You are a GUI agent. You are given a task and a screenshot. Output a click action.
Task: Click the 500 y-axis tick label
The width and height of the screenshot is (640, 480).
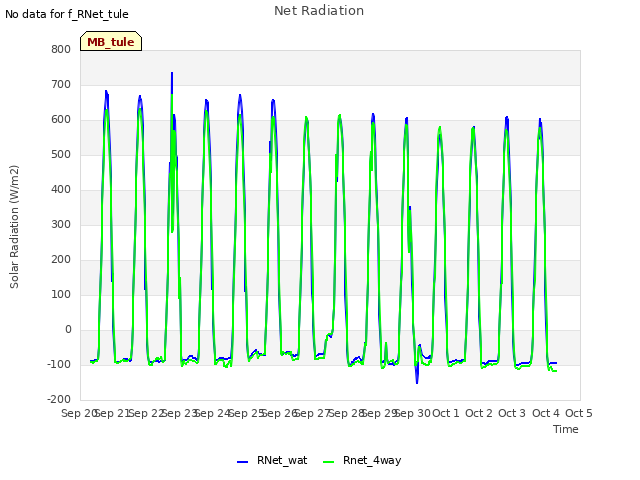tap(61, 155)
